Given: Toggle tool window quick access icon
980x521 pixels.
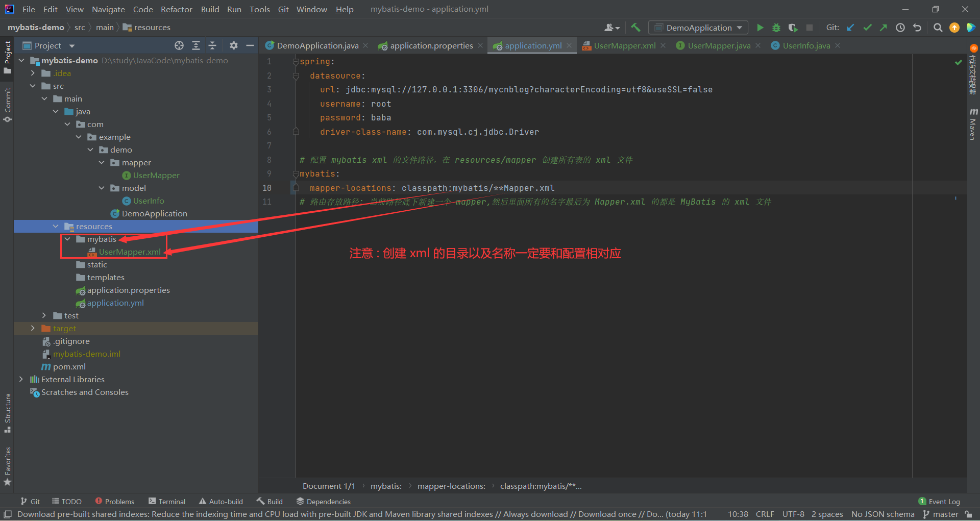Looking at the screenshot, I should coord(7,514).
